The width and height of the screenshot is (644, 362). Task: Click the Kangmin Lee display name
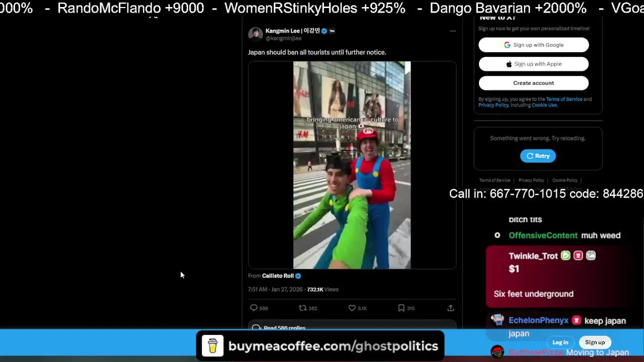click(x=293, y=31)
